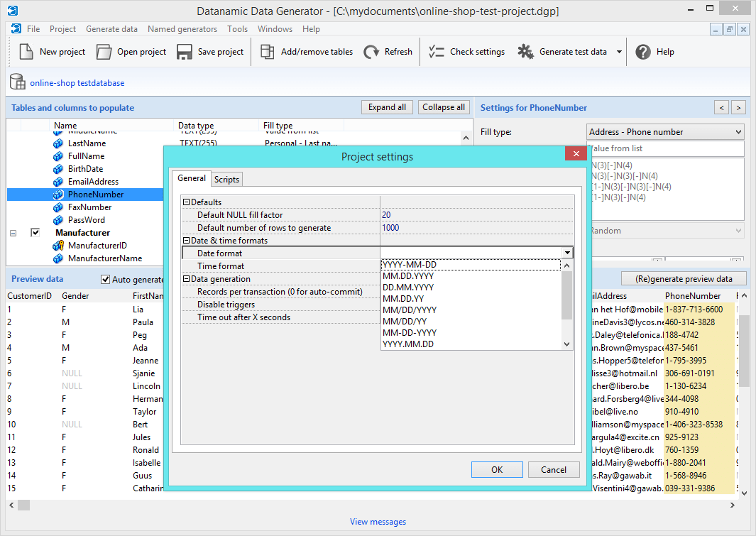Choose YYYY.MM.DD date format

point(471,344)
